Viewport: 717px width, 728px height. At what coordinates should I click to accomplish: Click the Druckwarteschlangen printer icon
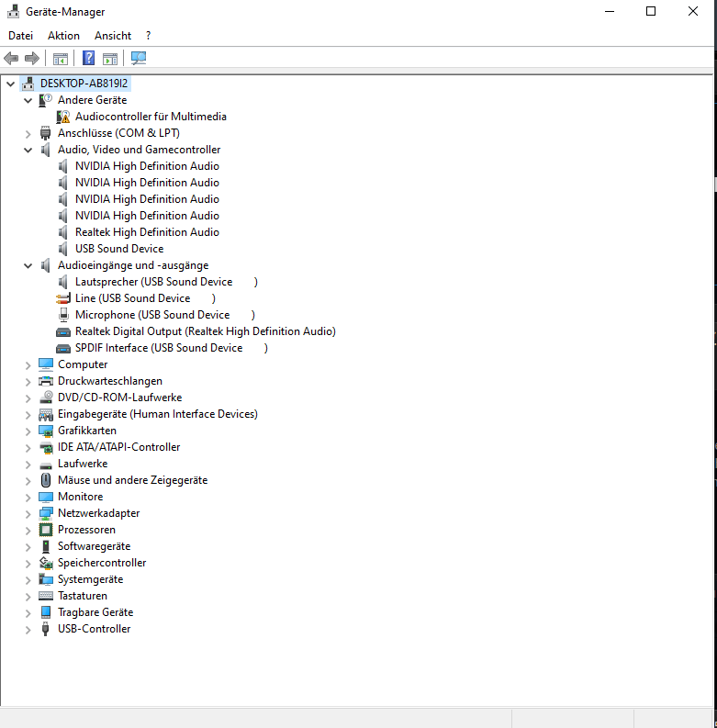(46, 382)
